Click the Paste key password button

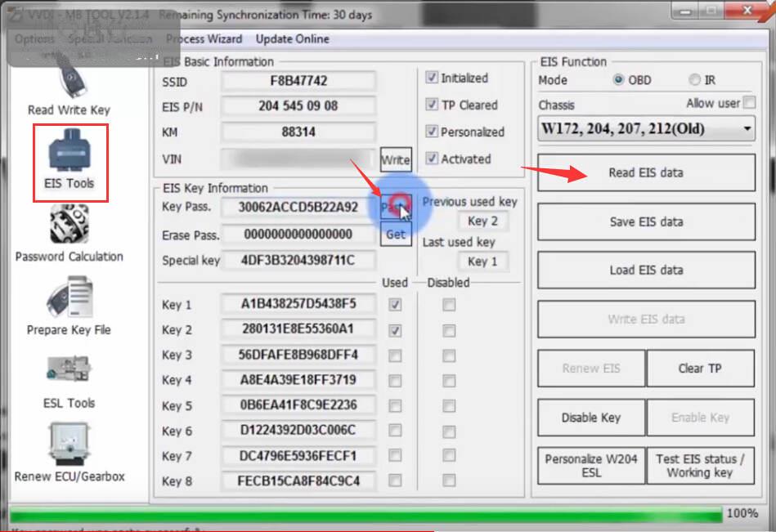click(396, 207)
